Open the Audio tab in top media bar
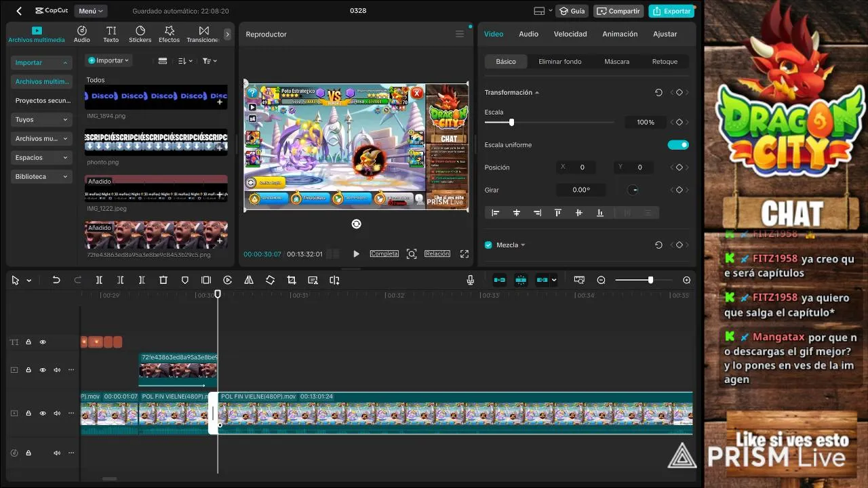Image resolution: width=868 pixels, height=488 pixels. click(82, 34)
